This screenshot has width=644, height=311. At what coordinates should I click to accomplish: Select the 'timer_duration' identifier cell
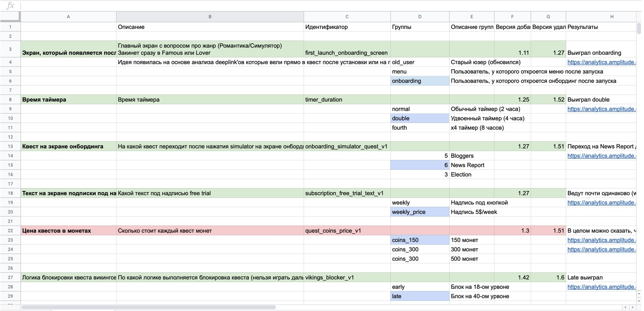(347, 100)
